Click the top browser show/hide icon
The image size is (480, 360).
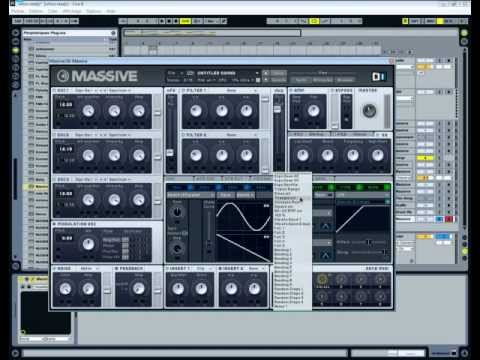point(15,33)
